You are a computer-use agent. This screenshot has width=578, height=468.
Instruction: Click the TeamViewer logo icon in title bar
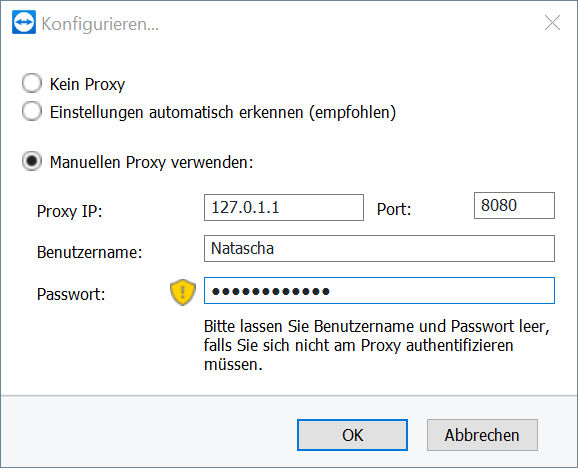[x=24, y=22]
